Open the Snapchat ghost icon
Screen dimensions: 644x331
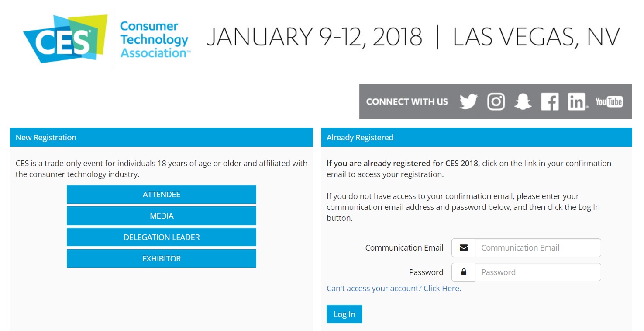pos(523,101)
